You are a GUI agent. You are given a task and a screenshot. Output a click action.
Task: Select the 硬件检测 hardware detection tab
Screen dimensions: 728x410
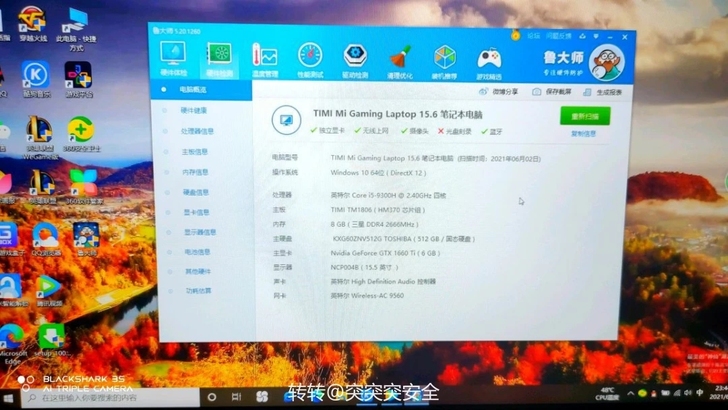click(219, 60)
